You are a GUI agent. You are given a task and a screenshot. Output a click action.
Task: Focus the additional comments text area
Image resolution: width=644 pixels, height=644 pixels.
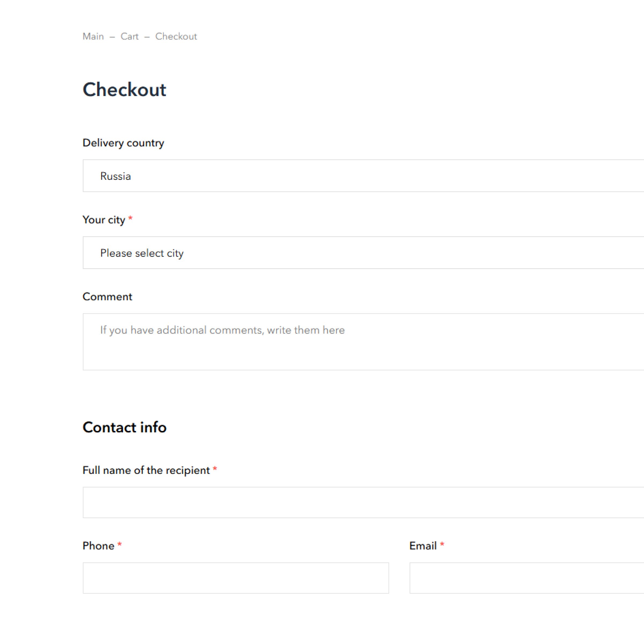click(363, 342)
